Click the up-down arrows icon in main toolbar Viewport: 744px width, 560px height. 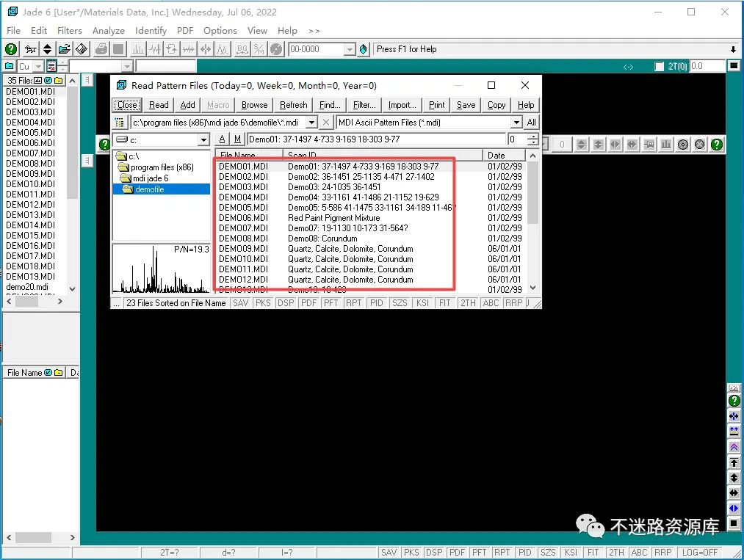pyautogui.click(x=48, y=49)
